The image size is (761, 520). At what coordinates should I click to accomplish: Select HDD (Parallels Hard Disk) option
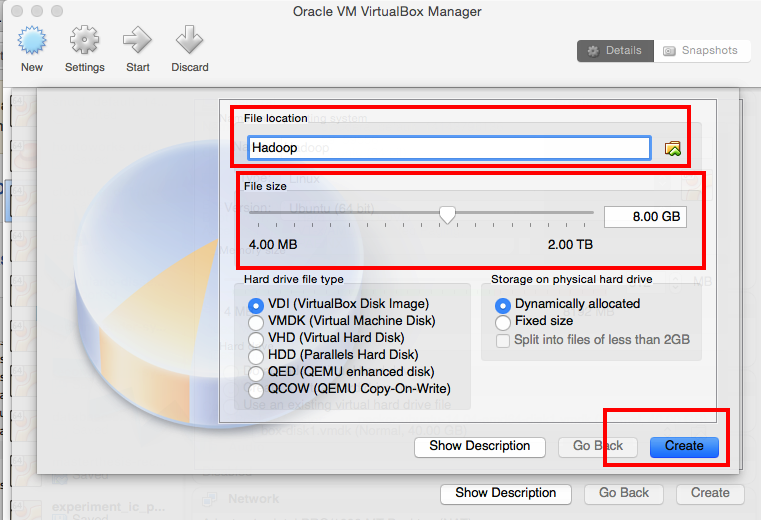(256, 356)
